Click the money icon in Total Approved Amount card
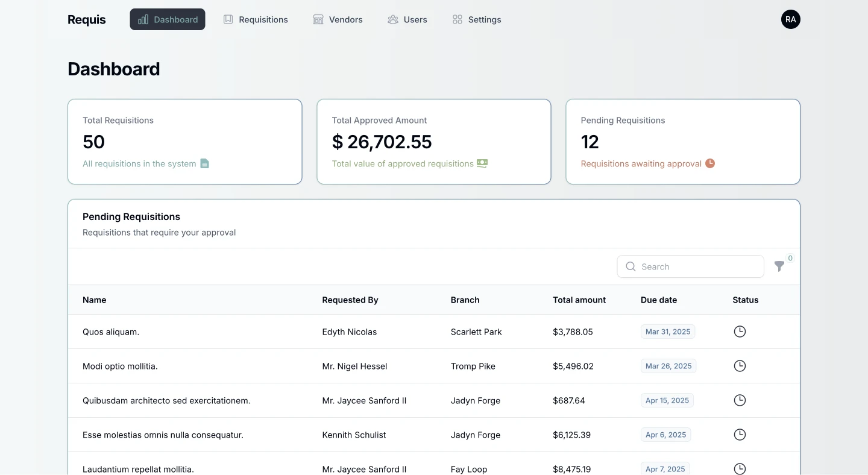Viewport: 868px width, 475px height. [482, 163]
